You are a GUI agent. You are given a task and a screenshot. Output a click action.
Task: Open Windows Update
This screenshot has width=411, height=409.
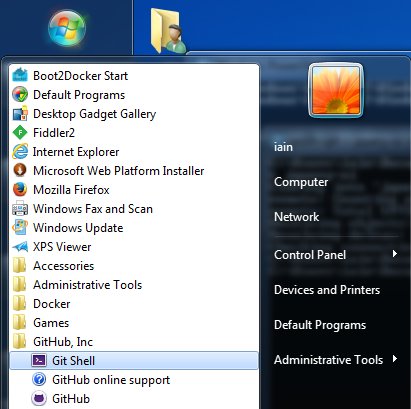[x=78, y=228]
